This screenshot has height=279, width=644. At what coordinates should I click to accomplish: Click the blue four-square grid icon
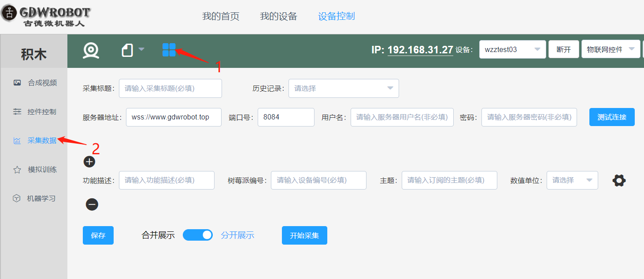[169, 50]
